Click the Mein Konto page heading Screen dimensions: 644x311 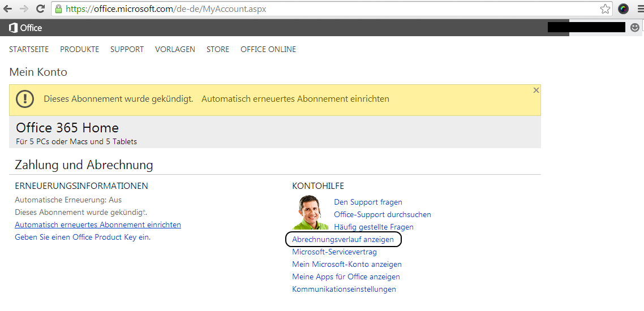click(38, 72)
